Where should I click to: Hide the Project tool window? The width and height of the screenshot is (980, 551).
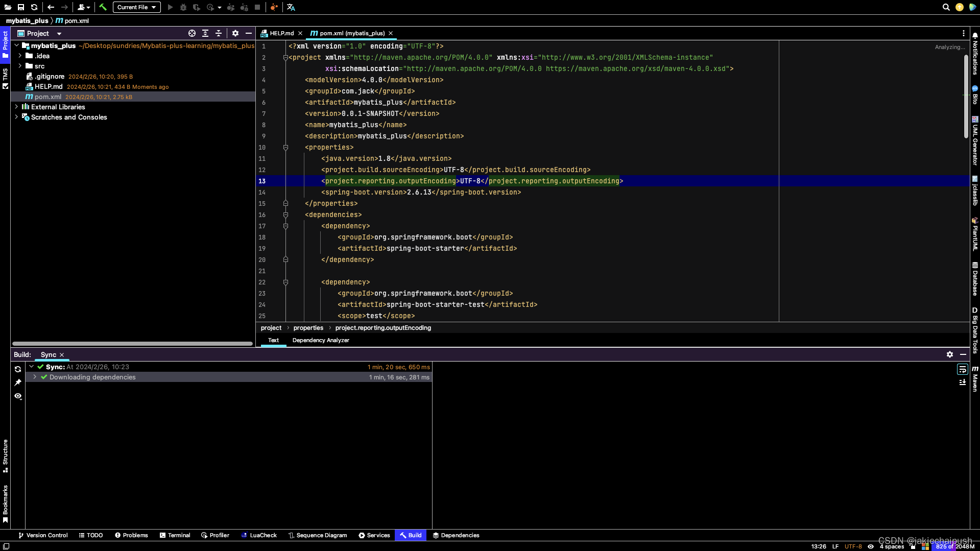coord(249,33)
